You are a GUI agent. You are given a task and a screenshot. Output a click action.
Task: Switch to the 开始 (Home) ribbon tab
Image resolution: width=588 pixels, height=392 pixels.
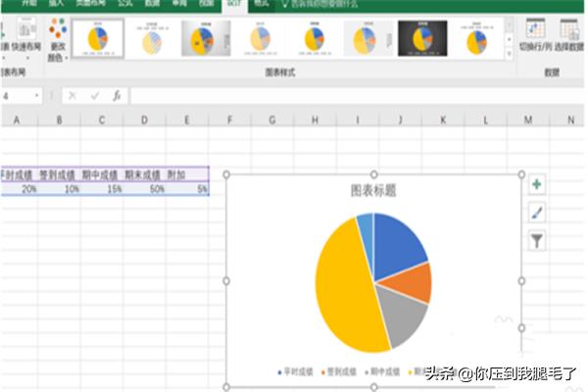coord(29,3)
